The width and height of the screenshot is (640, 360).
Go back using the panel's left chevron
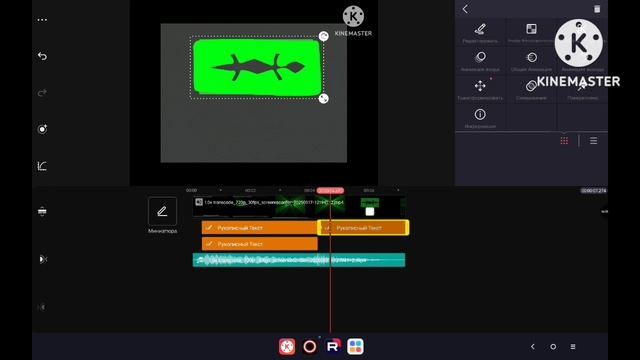click(465, 9)
